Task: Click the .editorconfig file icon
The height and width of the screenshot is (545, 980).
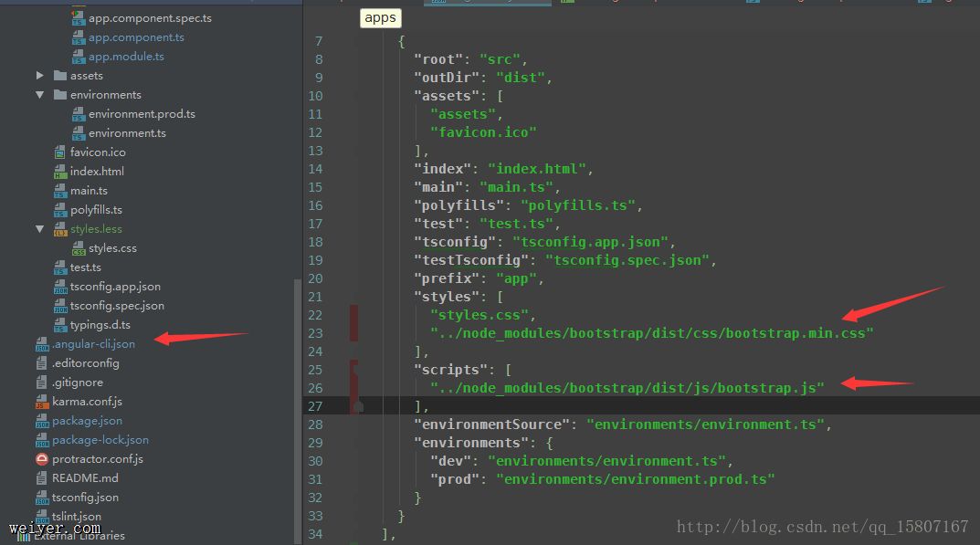Action: pos(42,363)
